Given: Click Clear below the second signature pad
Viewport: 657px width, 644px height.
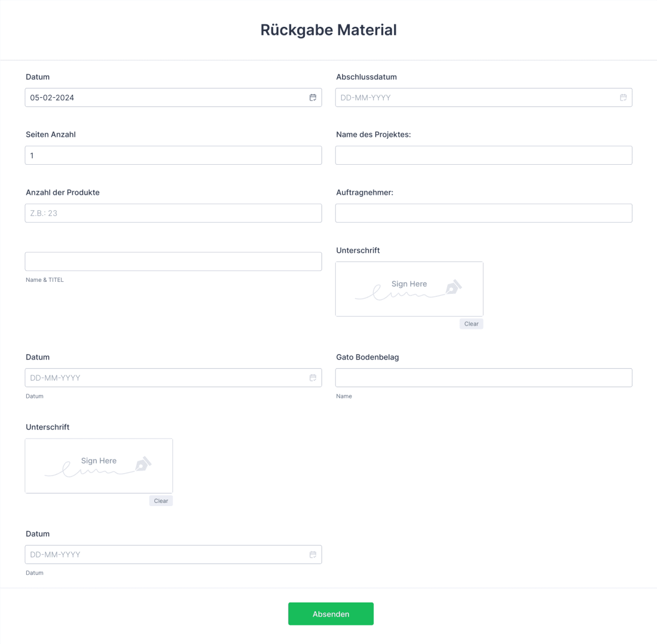Looking at the screenshot, I should click(160, 501).
